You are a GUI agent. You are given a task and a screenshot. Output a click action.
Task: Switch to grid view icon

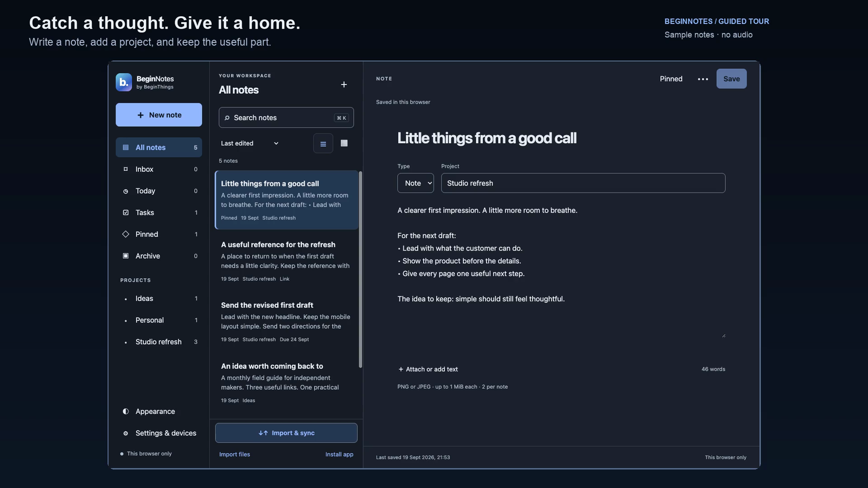point(344,144)
